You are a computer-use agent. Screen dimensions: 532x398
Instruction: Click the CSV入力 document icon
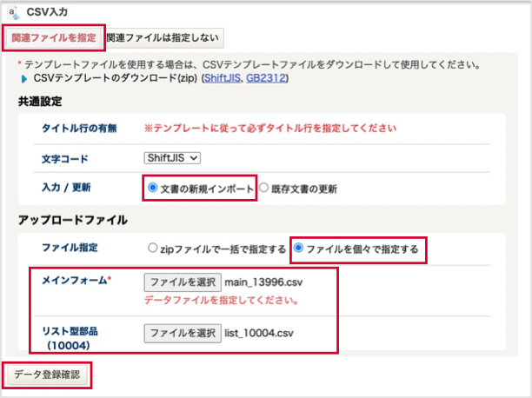[13, 12]
